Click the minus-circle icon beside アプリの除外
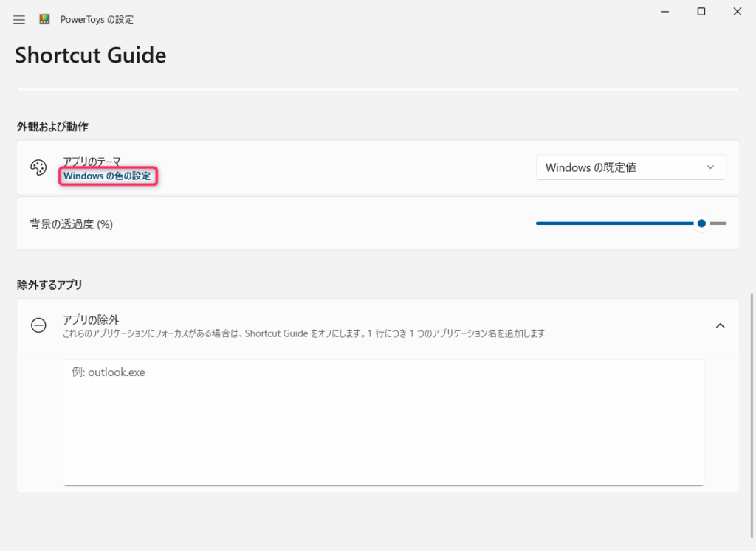 pyautogui.click(x=38, y=325)
